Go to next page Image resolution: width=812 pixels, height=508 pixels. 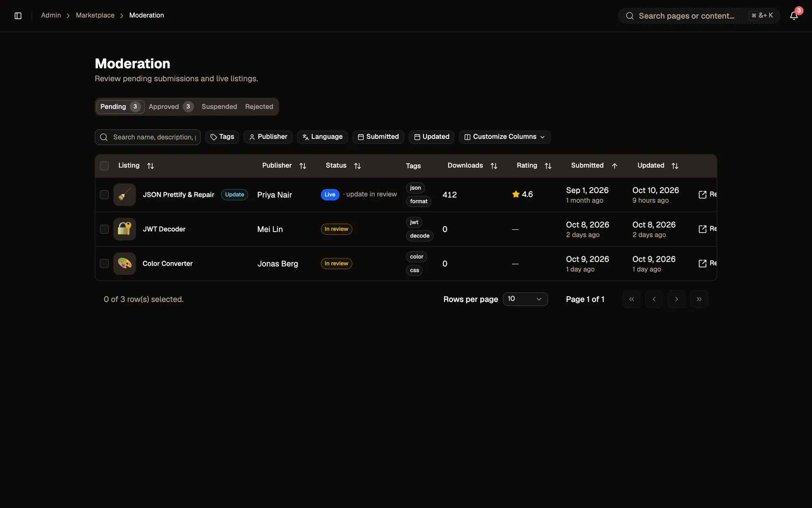click(x=676, y=299)
